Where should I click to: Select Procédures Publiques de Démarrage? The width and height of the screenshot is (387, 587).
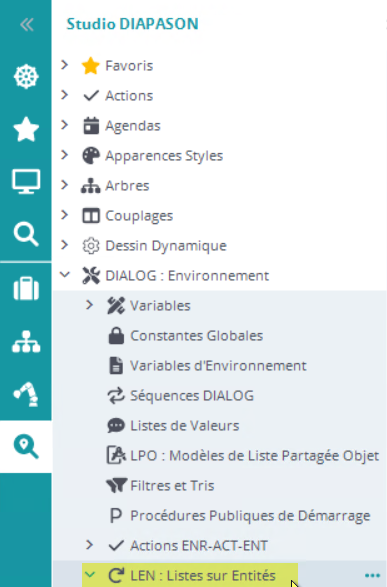250,515
